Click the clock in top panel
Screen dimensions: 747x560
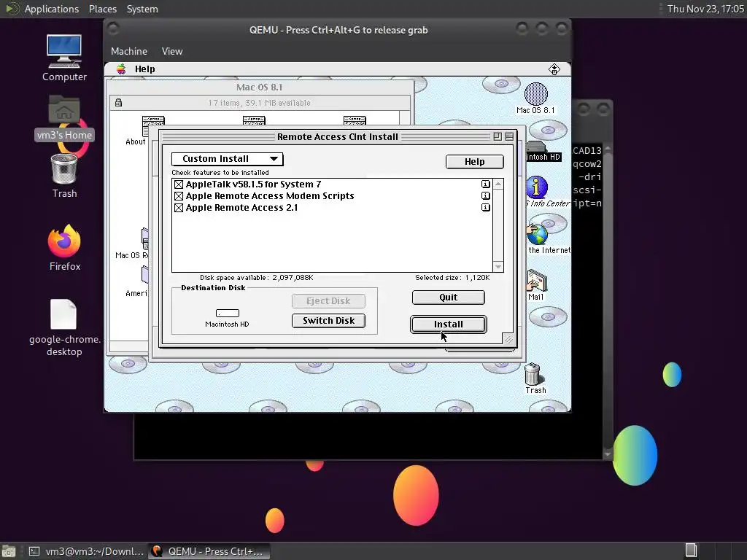tap(705, 9)
